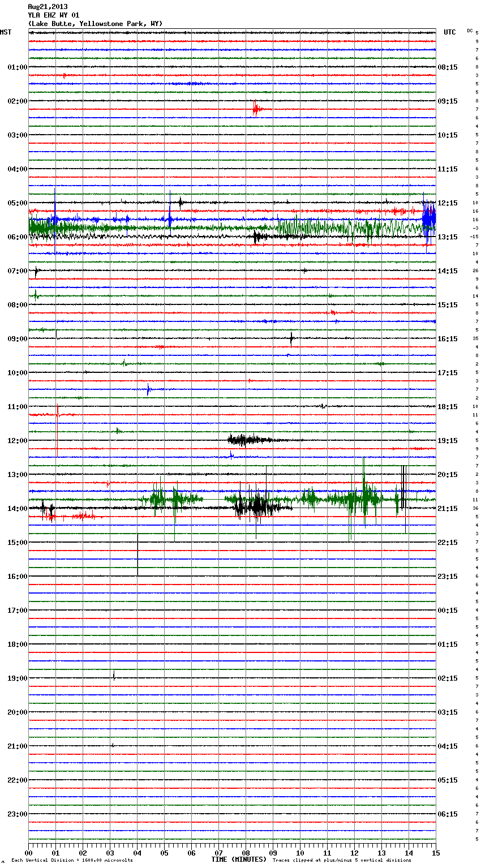The width and height of the screenshot is (481, 868).
Task: Click the '00:15' UTC time label
Action: coord(448,611)
